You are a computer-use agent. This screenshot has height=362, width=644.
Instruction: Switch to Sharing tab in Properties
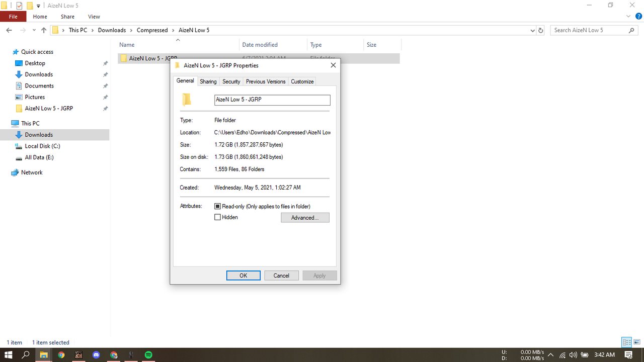208,81
